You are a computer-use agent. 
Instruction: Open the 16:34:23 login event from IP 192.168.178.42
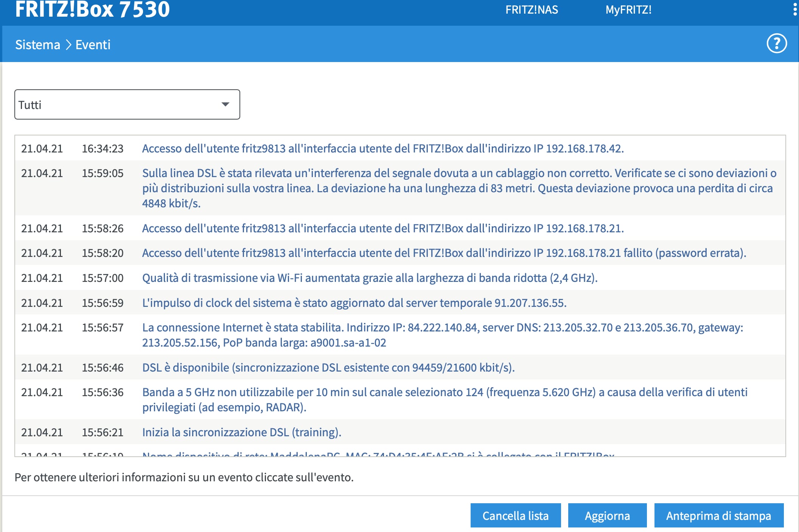click(x=383, y=148)
